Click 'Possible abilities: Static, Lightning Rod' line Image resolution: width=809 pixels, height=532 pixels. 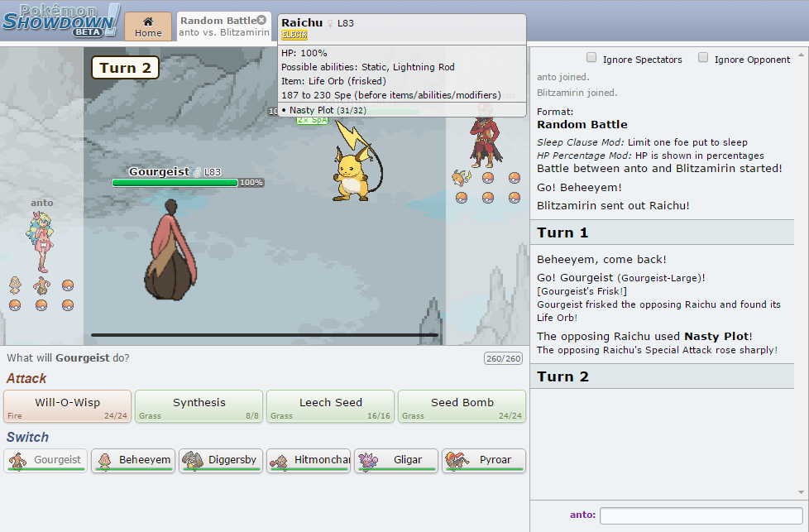(x=368, y=67)
